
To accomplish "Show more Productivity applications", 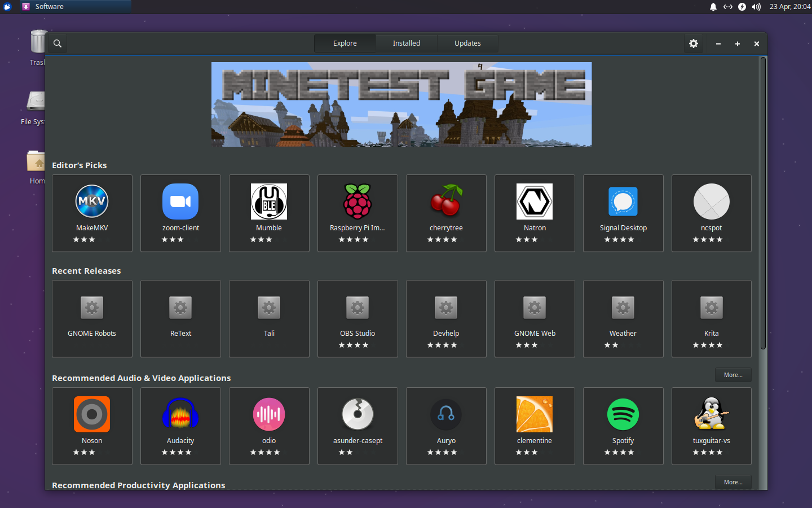I will click(733, 482).
